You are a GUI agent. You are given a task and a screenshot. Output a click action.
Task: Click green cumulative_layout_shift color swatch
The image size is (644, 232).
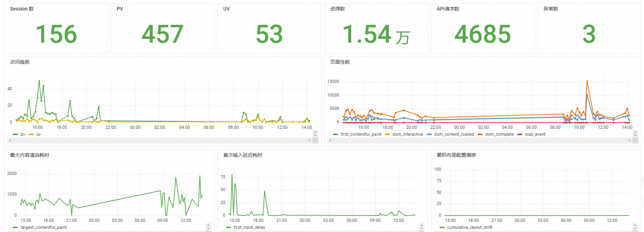coord(442,227)
